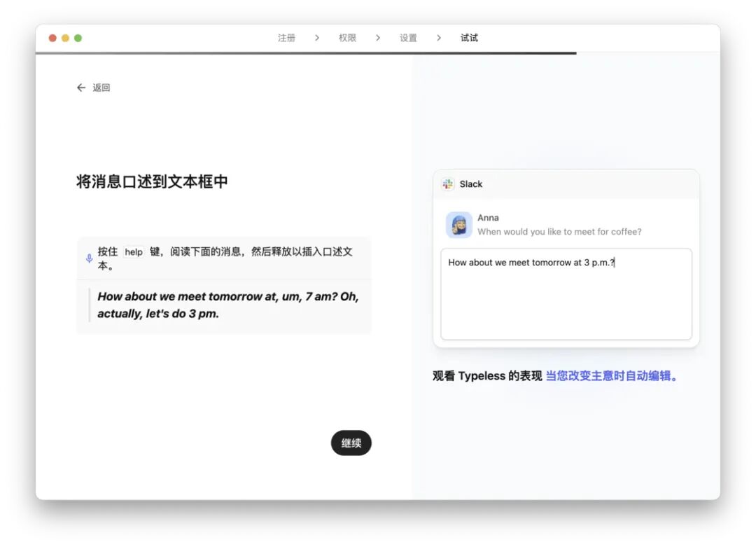Go to the 设置 step
Screen dimensions: 756x547
[x=408, y=38]
